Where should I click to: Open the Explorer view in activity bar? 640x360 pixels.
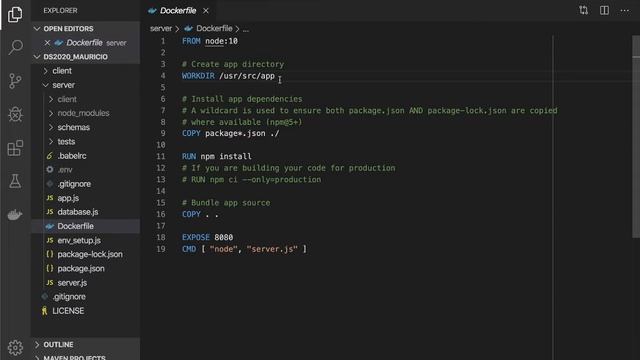pos(15,14)
